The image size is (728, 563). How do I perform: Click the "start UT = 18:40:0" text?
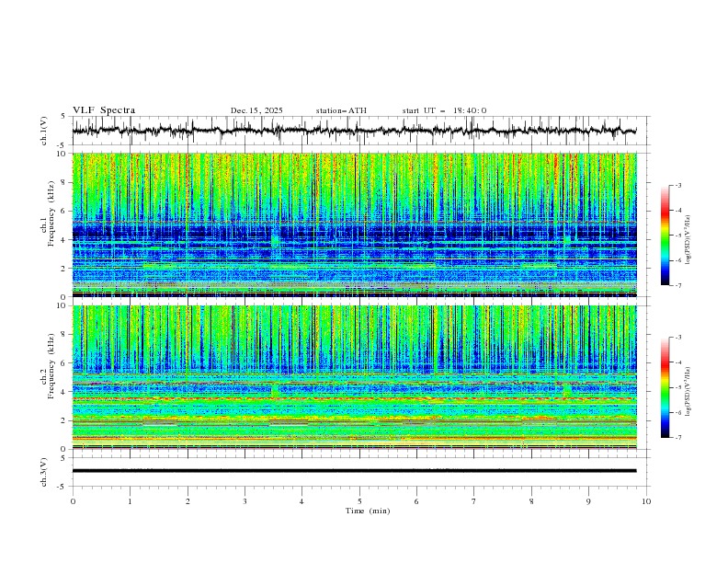click(x=444, y=110)
